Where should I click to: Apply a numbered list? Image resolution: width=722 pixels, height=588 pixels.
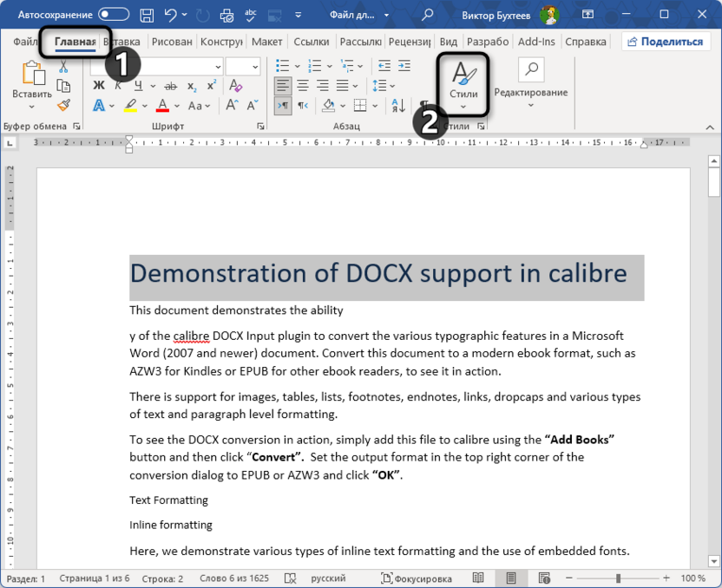(315, 66)
